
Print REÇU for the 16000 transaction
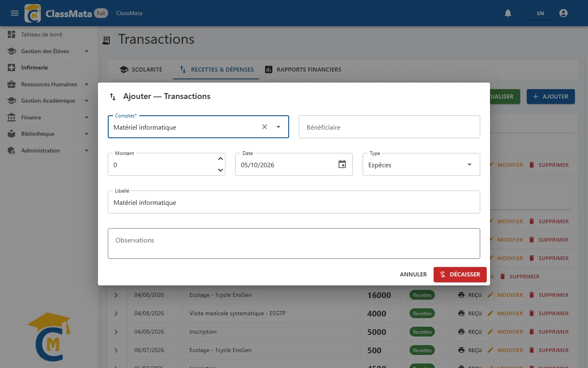point(470,295)
